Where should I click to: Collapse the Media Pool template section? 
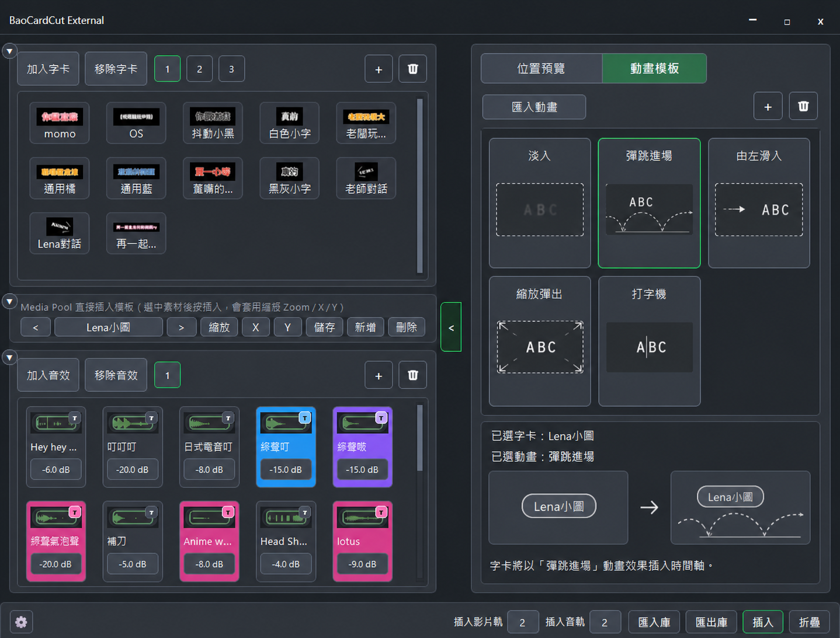[9, 301]
